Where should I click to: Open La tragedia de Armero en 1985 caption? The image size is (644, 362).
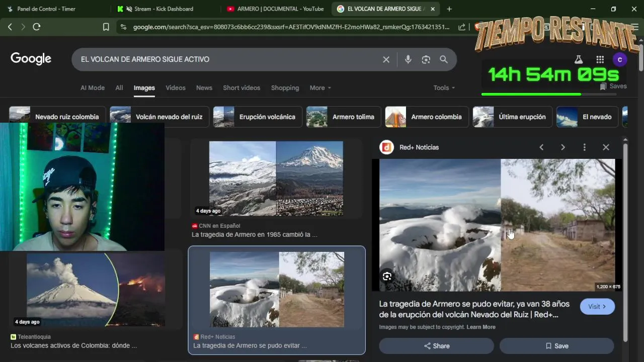254,234
